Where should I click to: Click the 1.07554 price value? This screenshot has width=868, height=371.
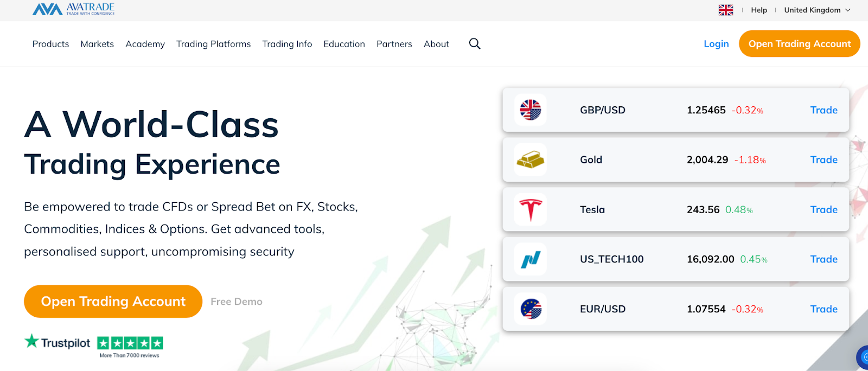(x=706, y=309)
